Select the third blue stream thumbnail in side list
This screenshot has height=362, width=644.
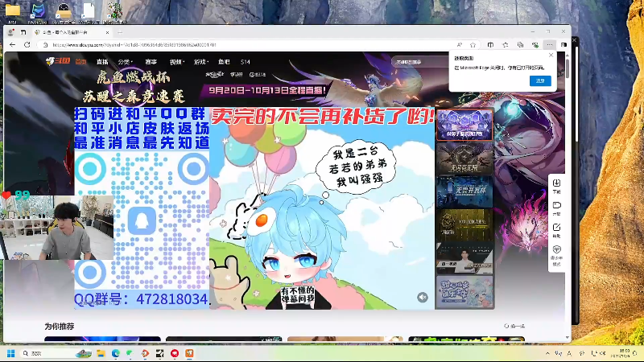[x=464, y=191]
